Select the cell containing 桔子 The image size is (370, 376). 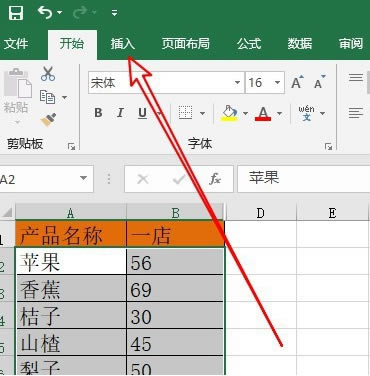pyautogui.click(x=71, y=315)
